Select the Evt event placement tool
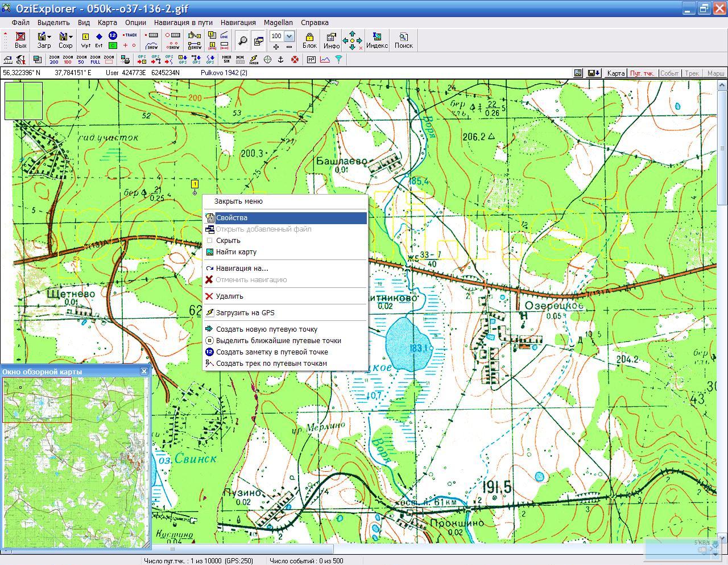 99,40
